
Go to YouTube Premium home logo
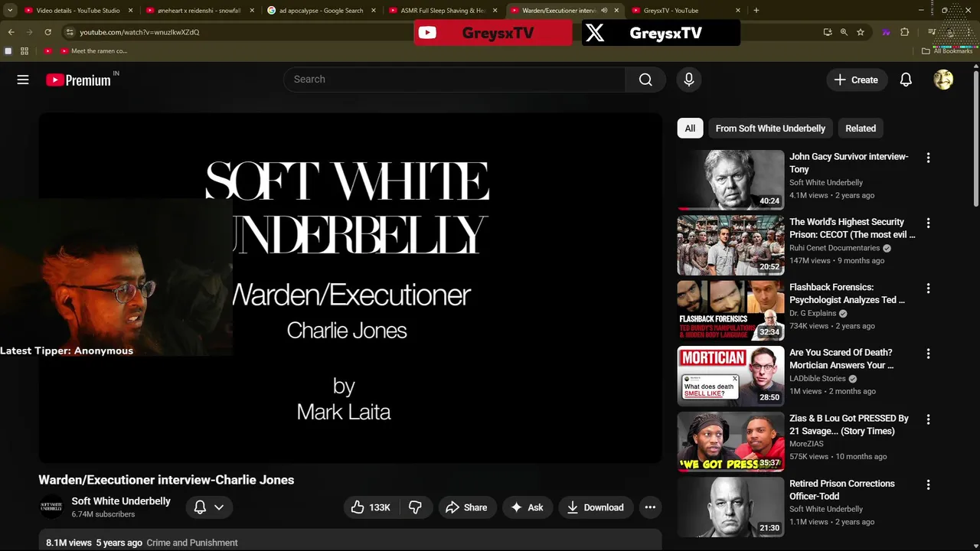coord(78,80)
